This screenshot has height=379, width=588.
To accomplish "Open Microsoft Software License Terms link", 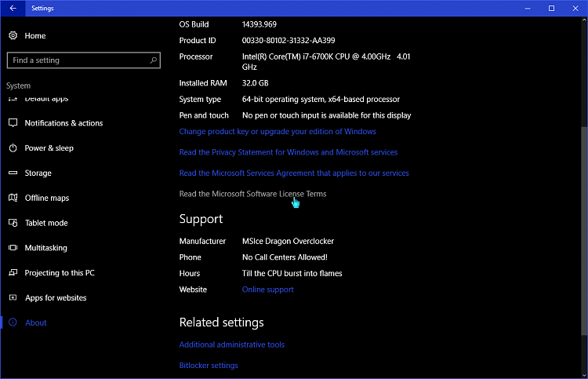I will click(x=252, y=194).
